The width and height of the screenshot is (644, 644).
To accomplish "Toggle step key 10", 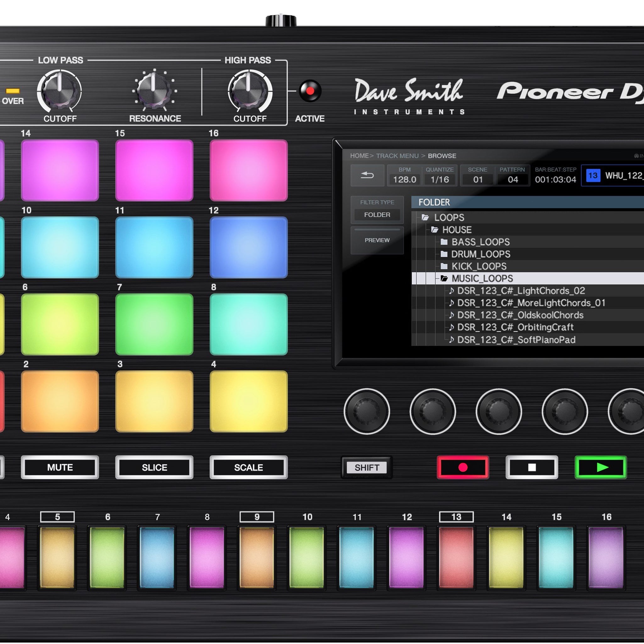I will (x=307, y=557).
